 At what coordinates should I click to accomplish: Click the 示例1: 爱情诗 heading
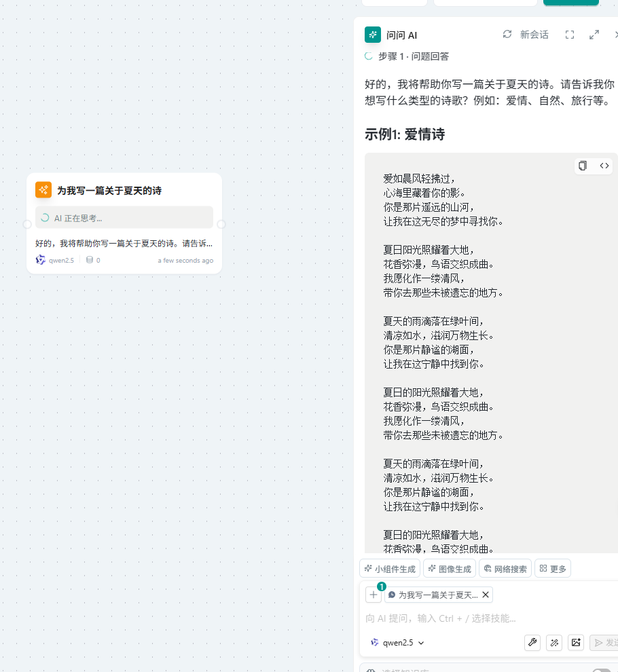click(x=405, y=134)
